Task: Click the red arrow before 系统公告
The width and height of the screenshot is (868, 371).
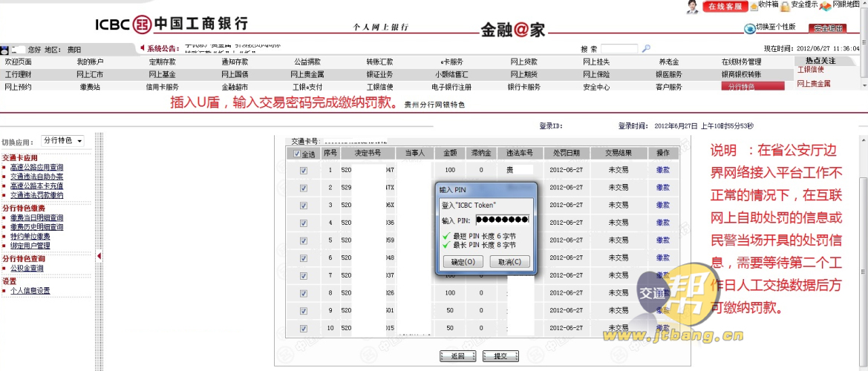Action: click(x=143, y=48)
